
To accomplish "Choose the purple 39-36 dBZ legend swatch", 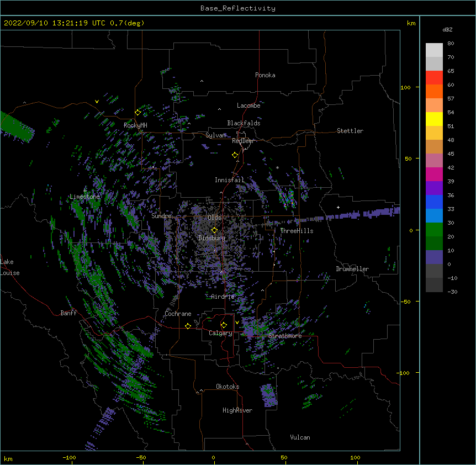I will point(434,188).
